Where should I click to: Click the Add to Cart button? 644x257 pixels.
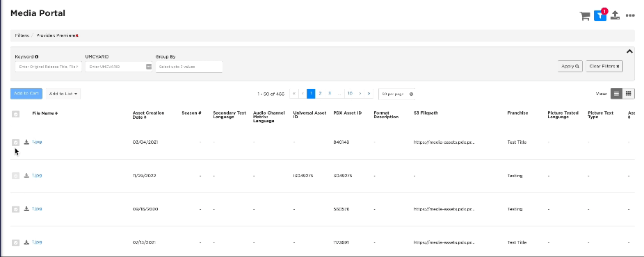[x=26, y=94]
